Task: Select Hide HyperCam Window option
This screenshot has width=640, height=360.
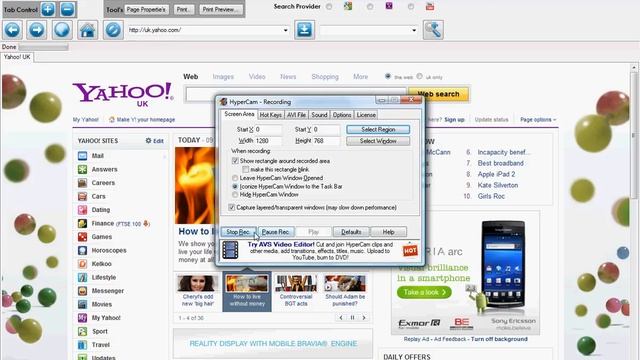Action: 235,195
